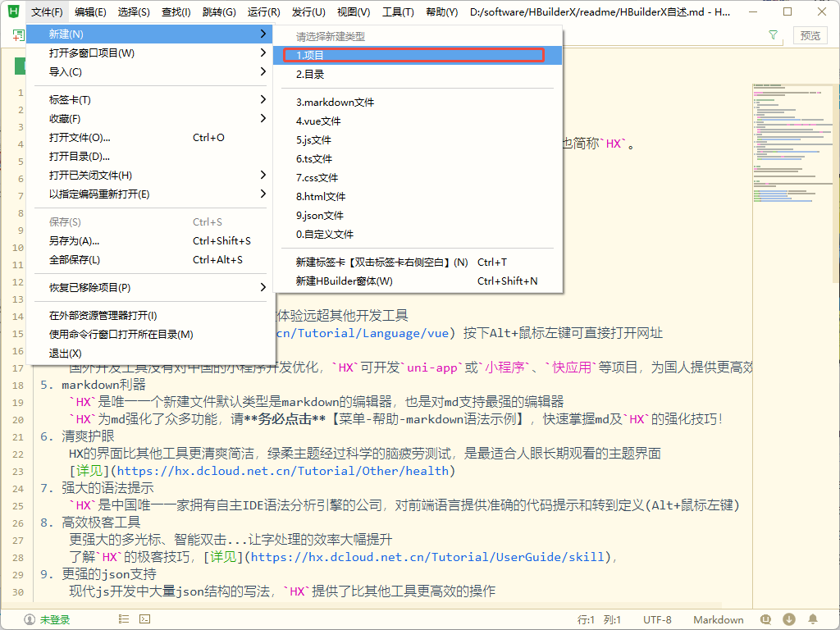The image size is (840, 630).
Task: Expand the 标签卡(T) submenu
Action: tap(262, 99)
